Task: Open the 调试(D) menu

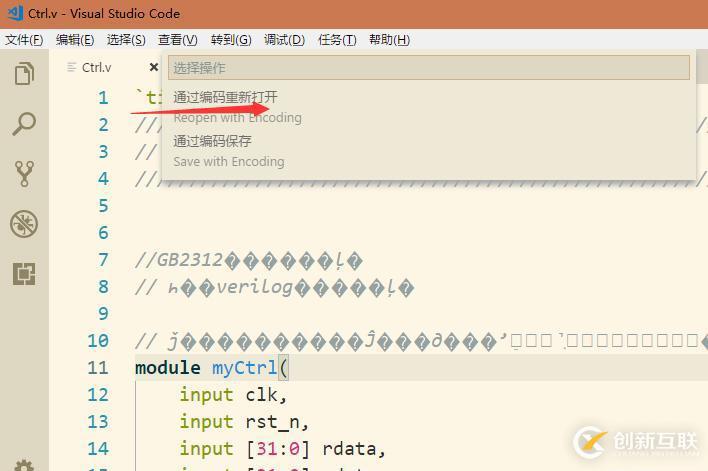Action: coord(284,40)
